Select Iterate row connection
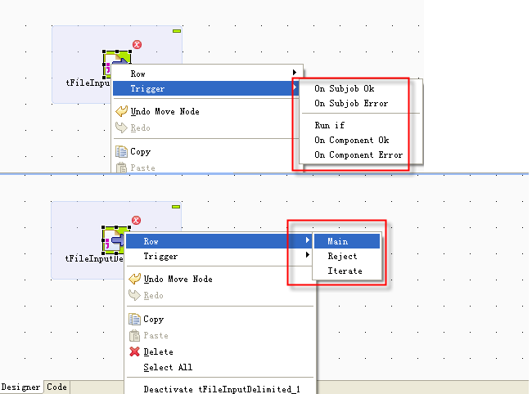The width and height of the screenshot is (532, 394). (x=345, y=271)
